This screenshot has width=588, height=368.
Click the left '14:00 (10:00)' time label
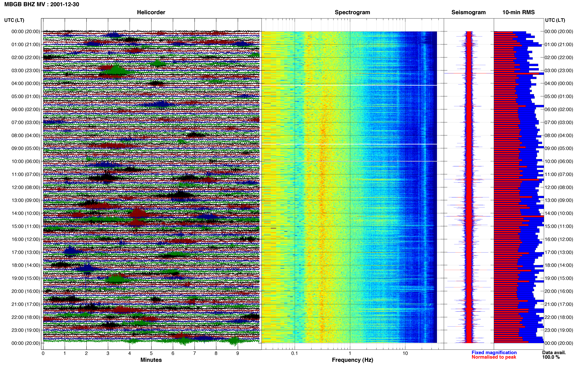coord(26,213)
